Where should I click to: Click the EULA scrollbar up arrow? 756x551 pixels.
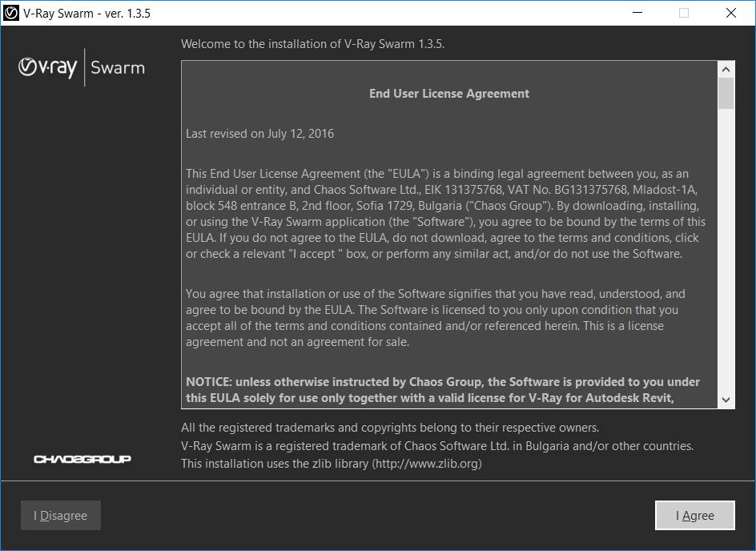[726, 70]
